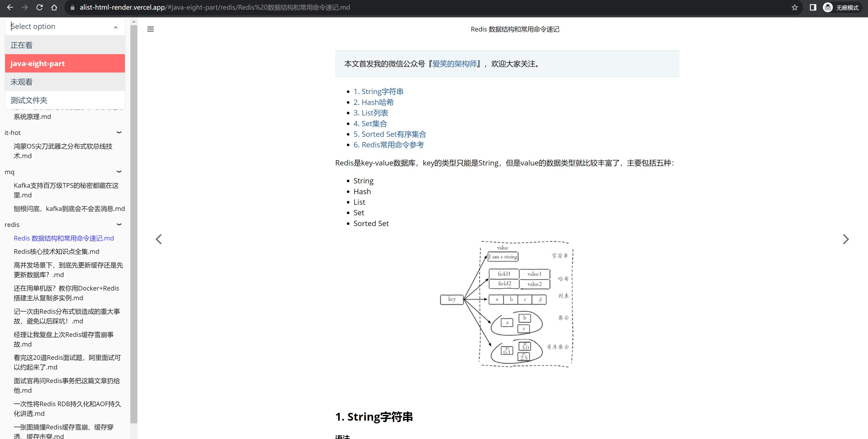Collapse the mq folder chevron
This screenshot has height=439, width=868.
119,172
